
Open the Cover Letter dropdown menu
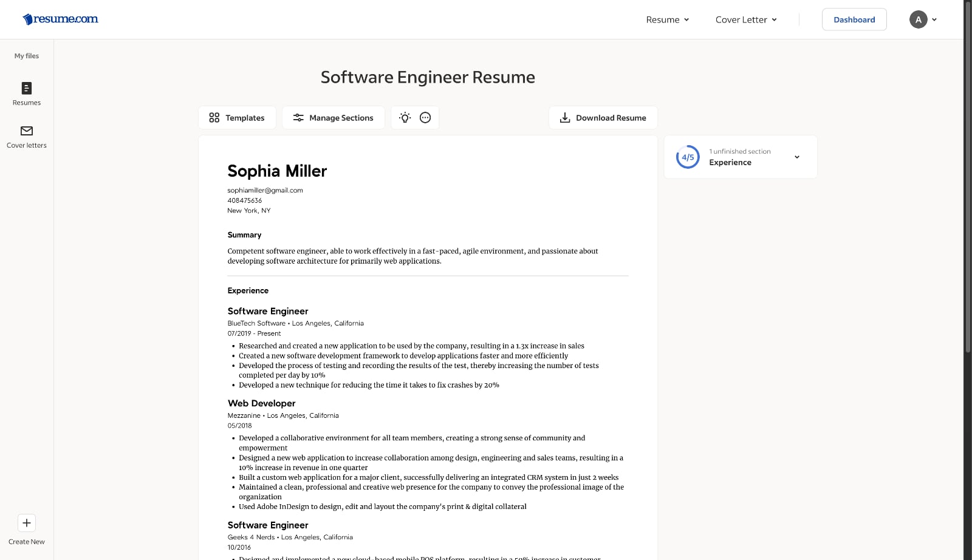tap(746, 19)
